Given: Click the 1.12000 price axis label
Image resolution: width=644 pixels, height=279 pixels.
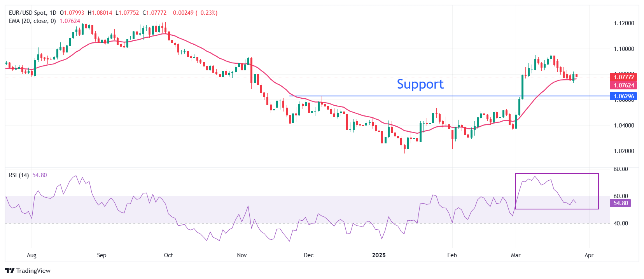Looking at the screenshot, I should pyautogui.click(x=624, y=23).
